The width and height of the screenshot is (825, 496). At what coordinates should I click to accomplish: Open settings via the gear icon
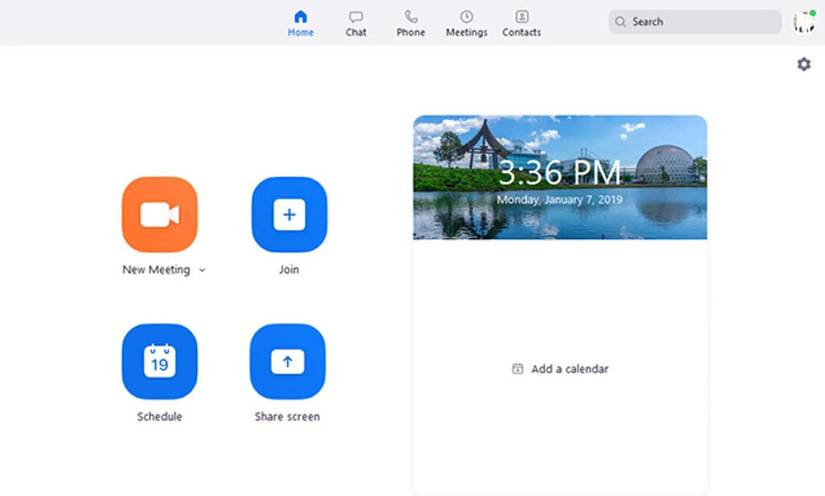tap(804, 64)
